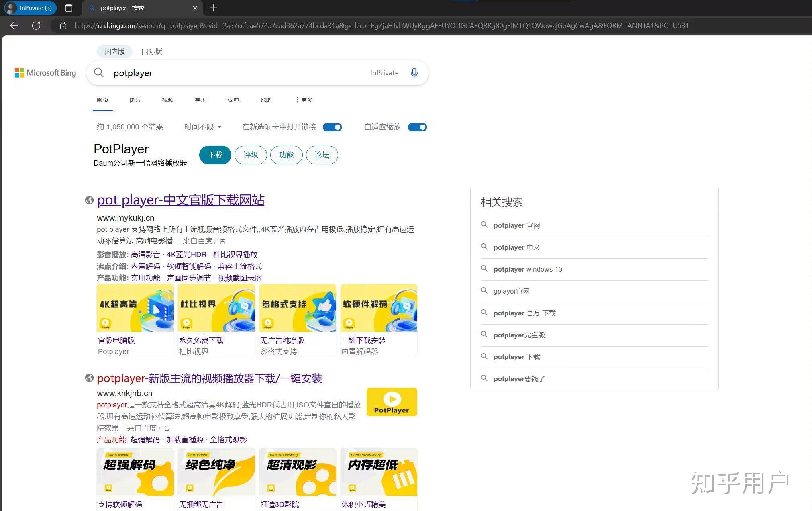The width and height of the screenshot is (812, 511).
Task: Open the 4K蓝光HDR sublink
Action: 187,255
